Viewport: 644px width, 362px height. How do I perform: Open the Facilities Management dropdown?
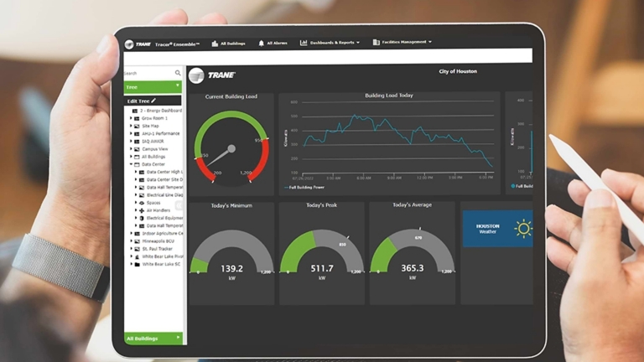pyautogui.click(x=402, y=42)
